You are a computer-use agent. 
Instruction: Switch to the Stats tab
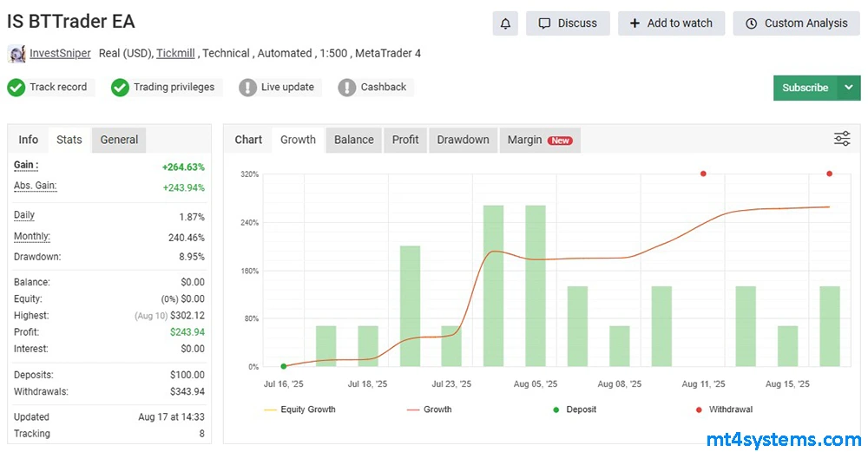click(x=69, y=140)
